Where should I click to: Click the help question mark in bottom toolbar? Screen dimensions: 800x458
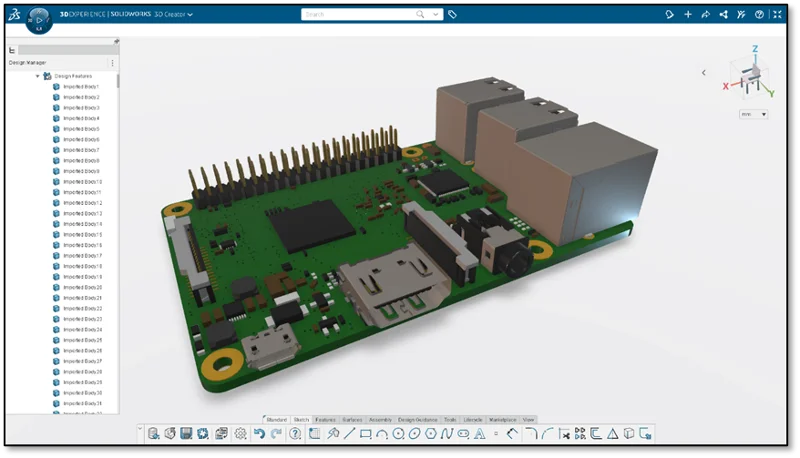(x=295, y=434)
